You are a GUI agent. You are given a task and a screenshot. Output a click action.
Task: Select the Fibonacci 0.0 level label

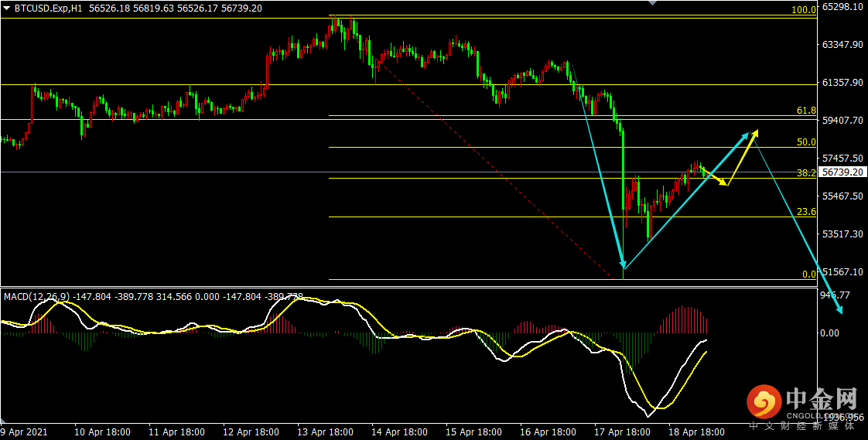tap(808, 274)
